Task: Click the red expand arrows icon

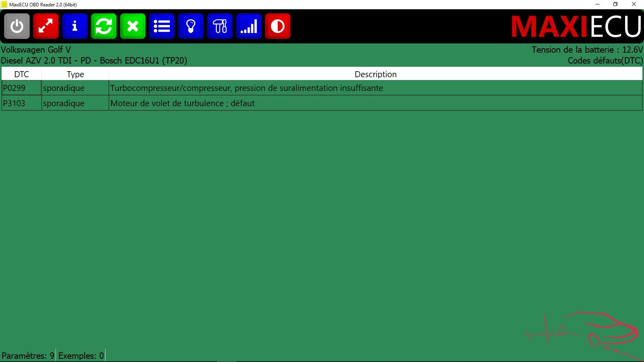Action: (46, 26)
